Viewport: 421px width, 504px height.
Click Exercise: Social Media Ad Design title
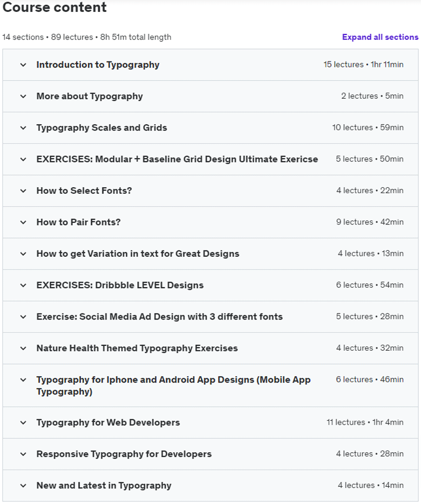tap(160, 317)
